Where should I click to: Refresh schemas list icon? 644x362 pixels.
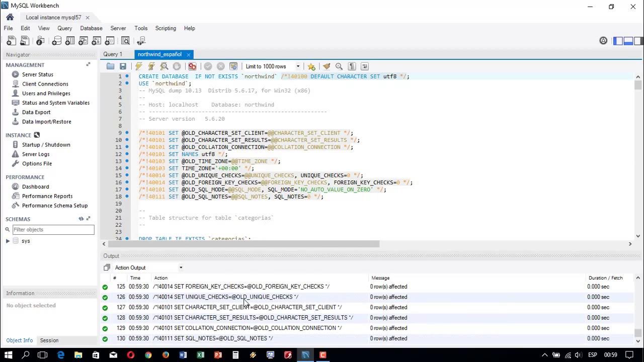click(x=81, y=219)
